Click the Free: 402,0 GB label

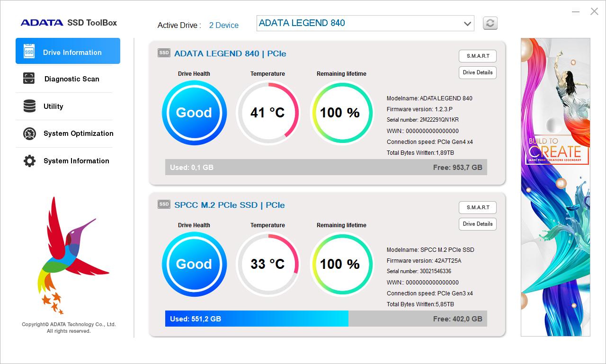[457, 319]
